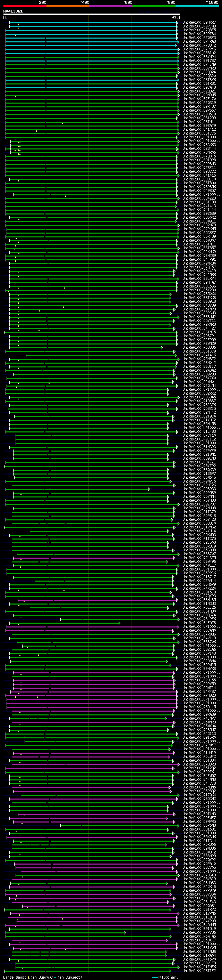
Task: Select the UniRef100_Q8GX63 label
Action: (199, 145)
